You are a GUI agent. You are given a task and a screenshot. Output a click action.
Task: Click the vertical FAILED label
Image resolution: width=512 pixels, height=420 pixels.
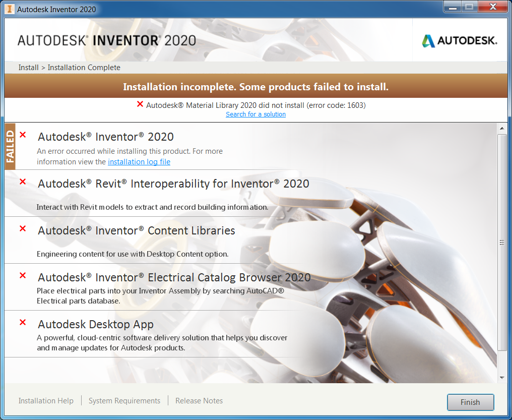10,146
